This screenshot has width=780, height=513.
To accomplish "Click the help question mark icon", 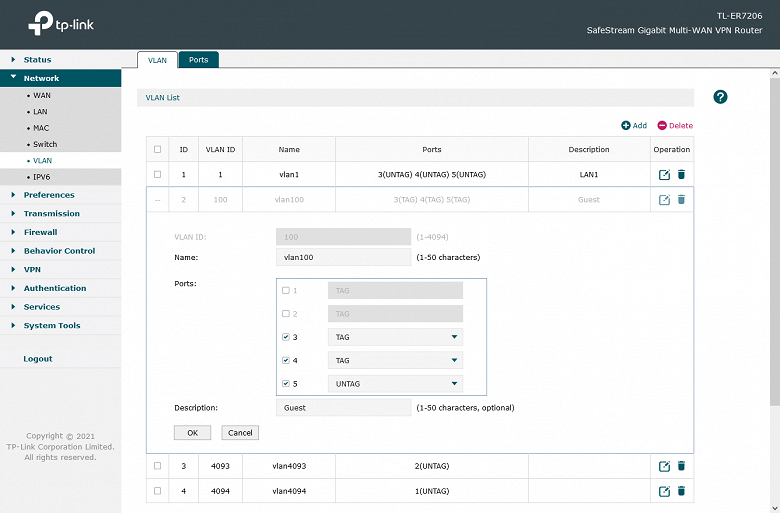I will tap(720, 97).
